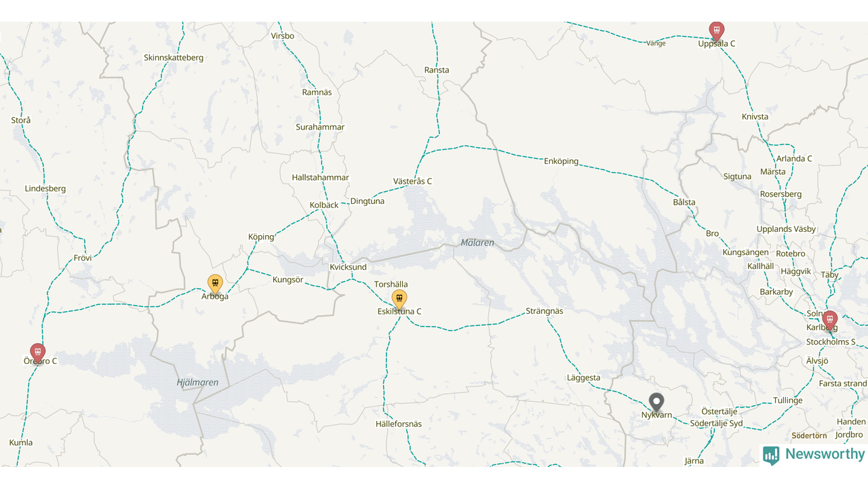Click the Skinnskatteberg town label

pos(174,58)
